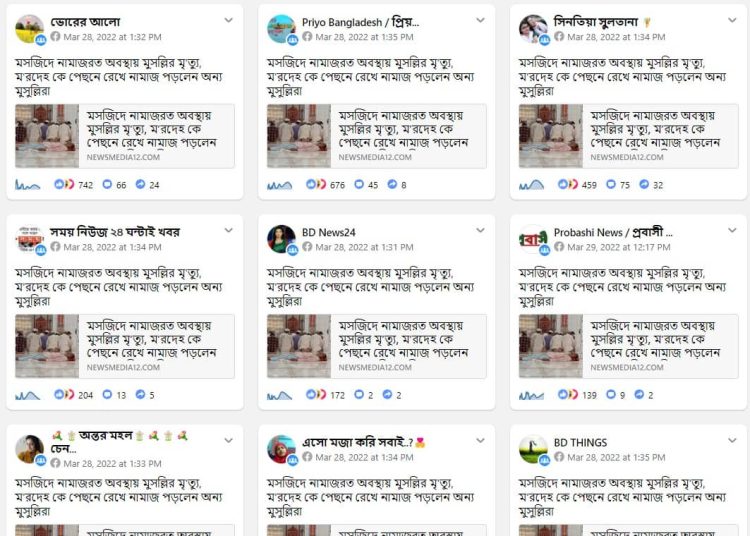The height and width of the screenshot is (536, 750).
Task: Open the sparkline chart on the BD News24 post
Action: click(x=279, y=395)
